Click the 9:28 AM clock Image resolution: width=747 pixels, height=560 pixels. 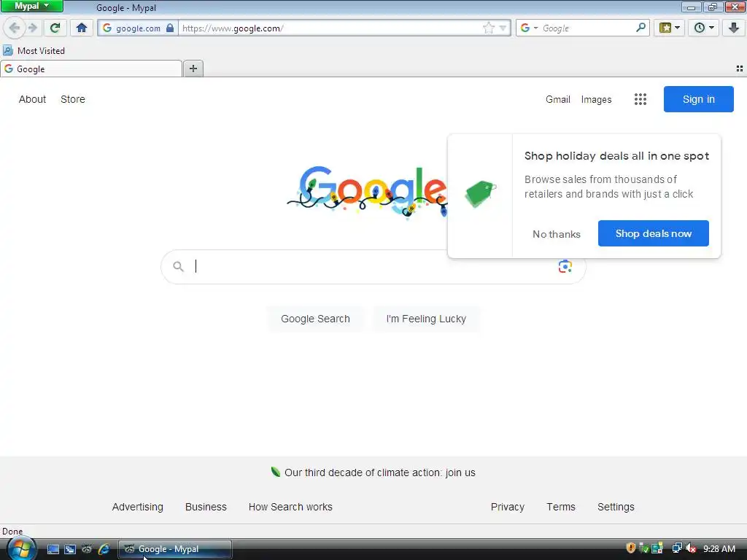point(719,549)
